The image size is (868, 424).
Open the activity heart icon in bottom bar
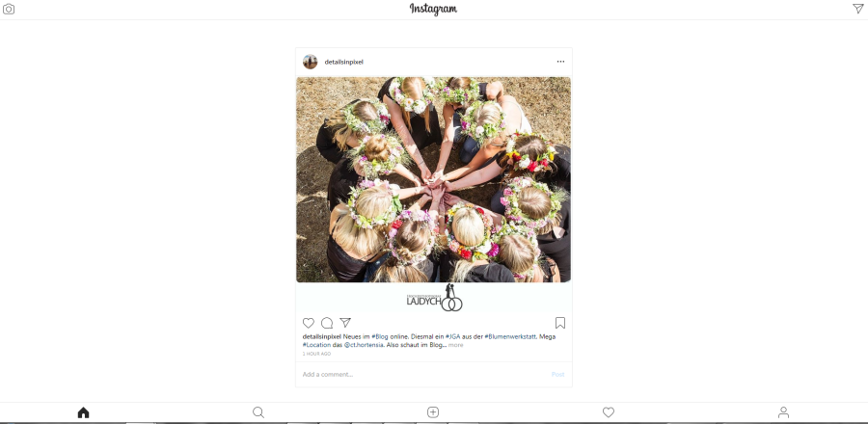tap(609, 412)
